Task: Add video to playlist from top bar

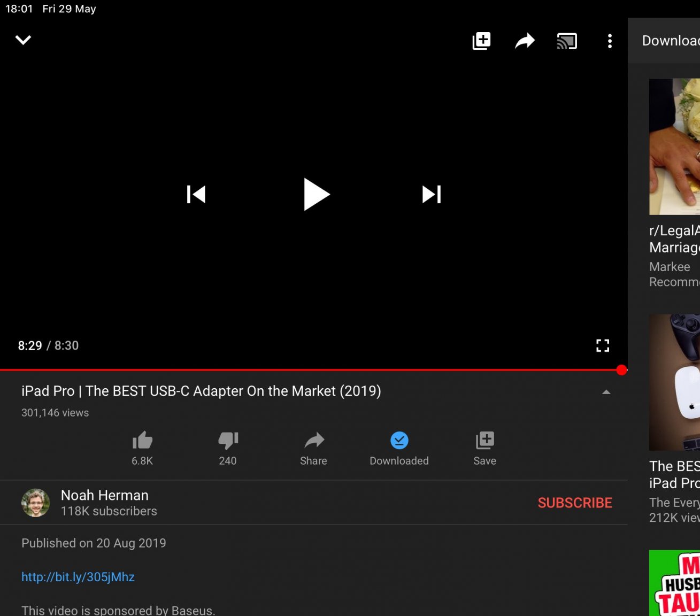Action: [x=481, y=41]
